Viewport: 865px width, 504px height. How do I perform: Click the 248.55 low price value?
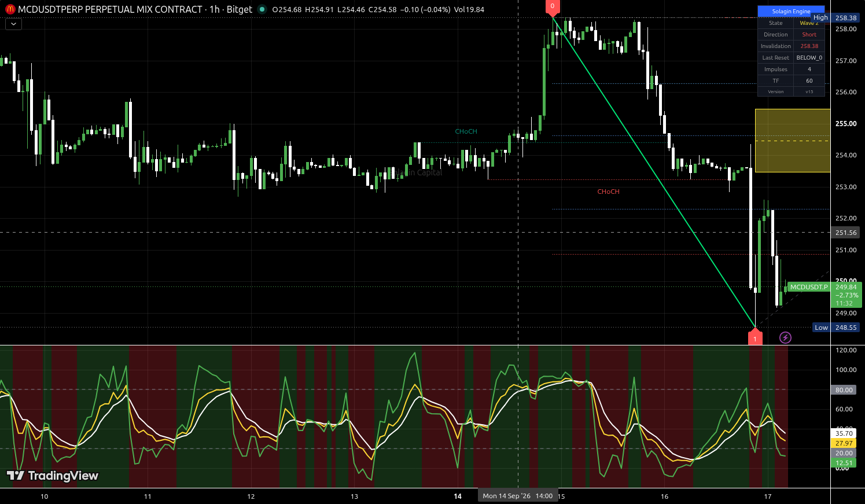tap(846, 328)
